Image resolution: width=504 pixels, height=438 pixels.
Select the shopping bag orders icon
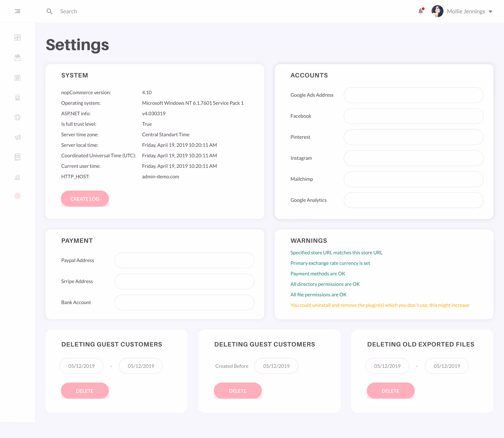pyautogui.click(x=17, y=57)
